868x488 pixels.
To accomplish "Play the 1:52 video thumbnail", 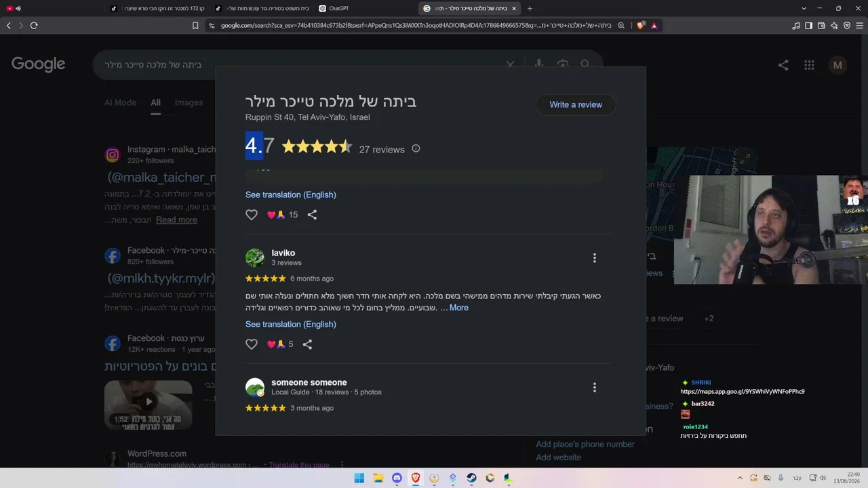I will (x=148, y=405).
